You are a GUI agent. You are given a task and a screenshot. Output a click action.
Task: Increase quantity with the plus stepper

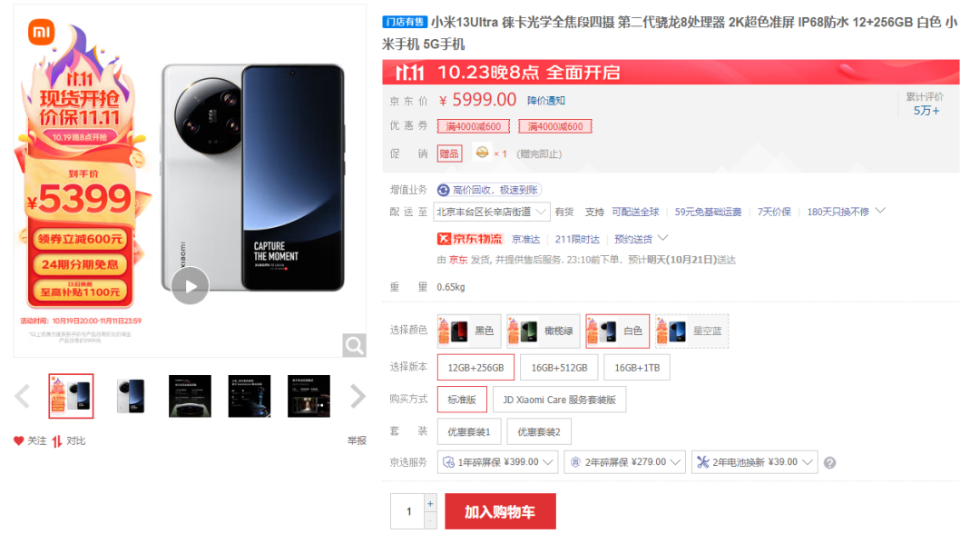[x=430, y=503]
